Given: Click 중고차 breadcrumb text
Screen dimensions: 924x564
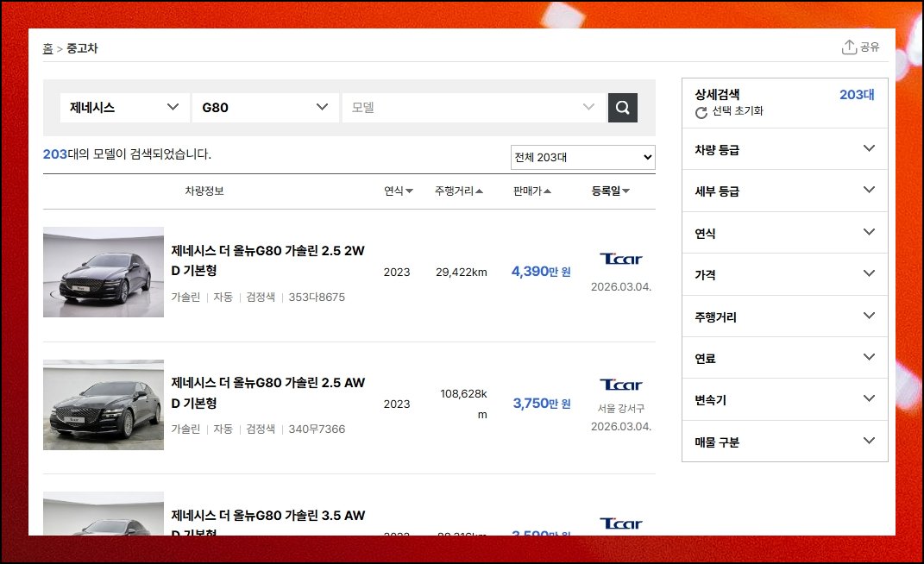Looking at the screenshot, I should point(82,48).
